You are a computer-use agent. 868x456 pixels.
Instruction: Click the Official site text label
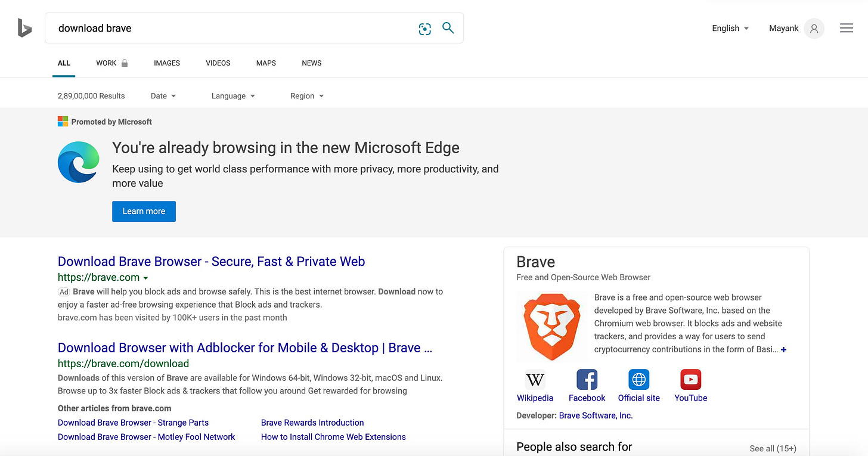pos(638,398)
